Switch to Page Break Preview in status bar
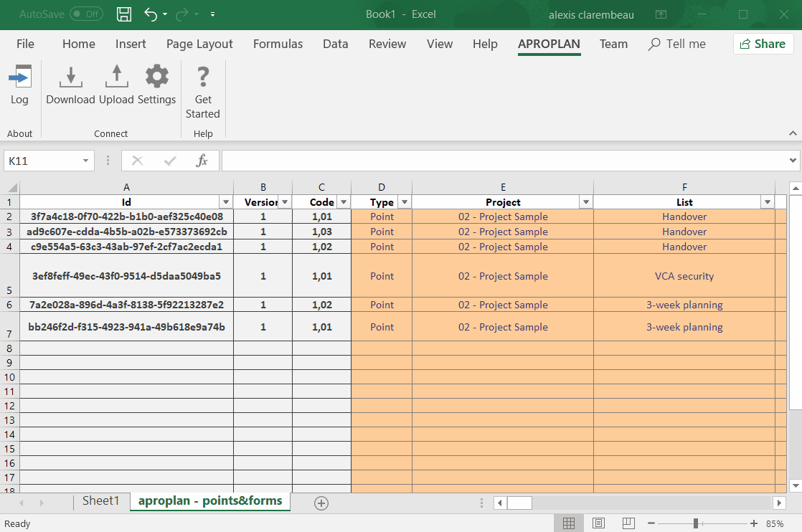Screen dimensions: 802x532 tap(628, 523)
